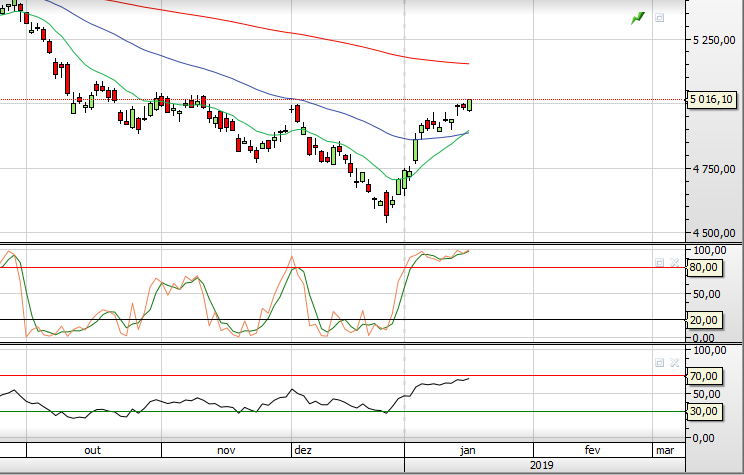This screenshot has height=475, width=744.
Task: Click the 0,00 value on RSI axis
Action: tap(703, 438)
